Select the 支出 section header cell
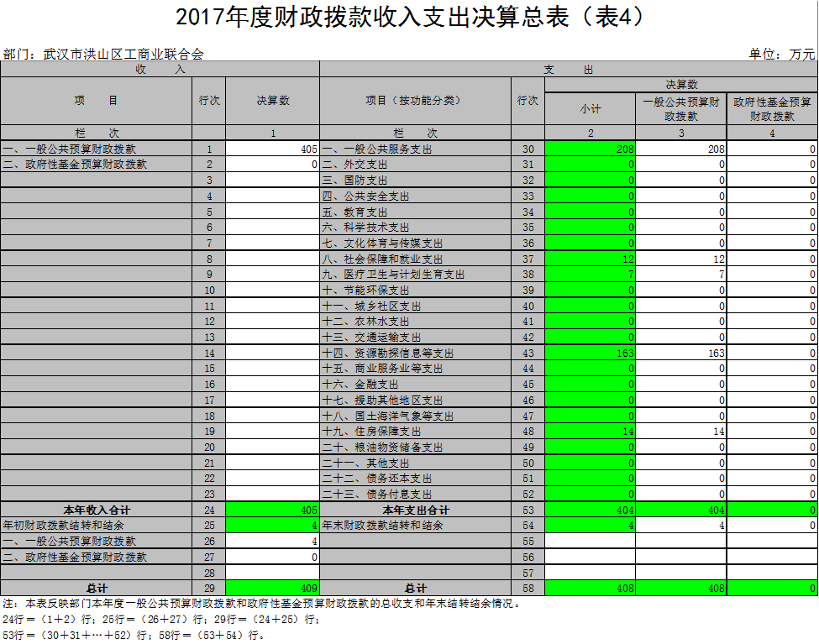The image size is (819, 644). (x=569, y=69)
